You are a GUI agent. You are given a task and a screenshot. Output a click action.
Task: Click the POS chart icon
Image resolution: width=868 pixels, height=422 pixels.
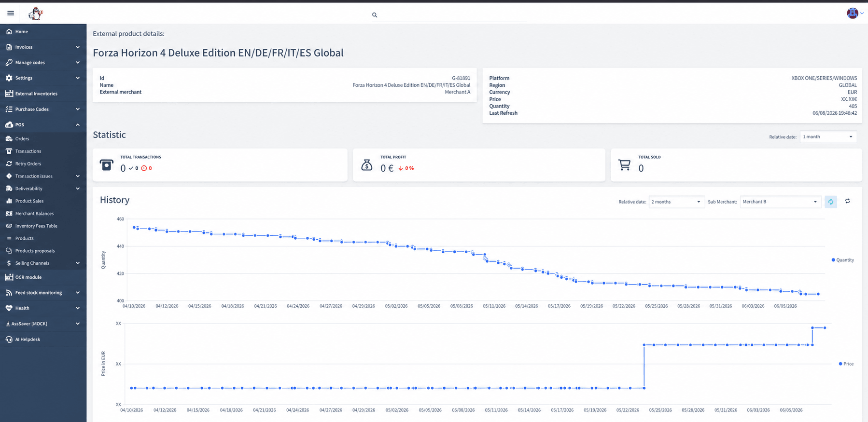click(9, 124)
